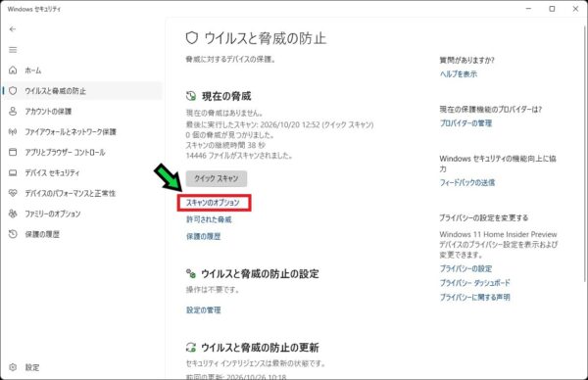Open 保護の履歴 from the sidebar
588x380 pixels.
point(82,234)
